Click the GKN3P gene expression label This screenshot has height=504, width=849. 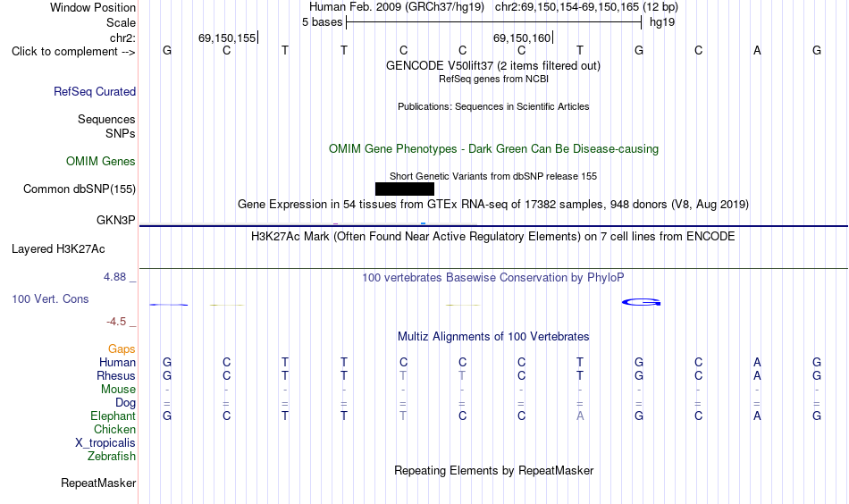click(116, 221)
